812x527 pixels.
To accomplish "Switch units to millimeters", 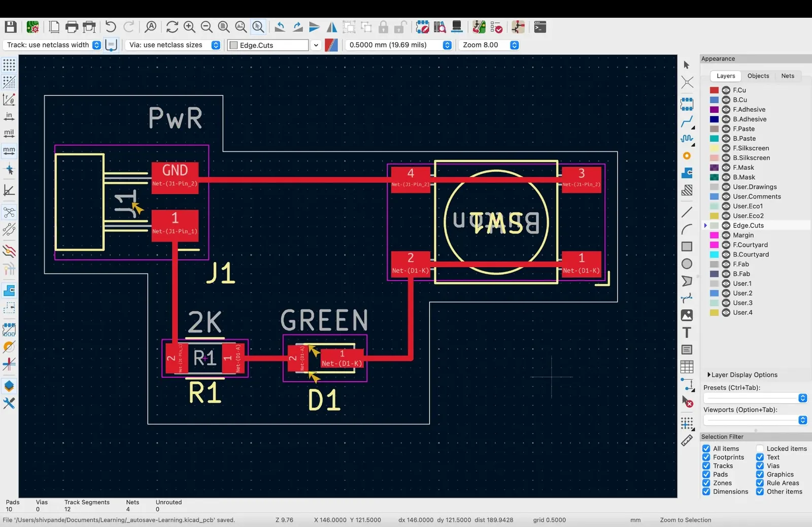I will click(9, 151).
